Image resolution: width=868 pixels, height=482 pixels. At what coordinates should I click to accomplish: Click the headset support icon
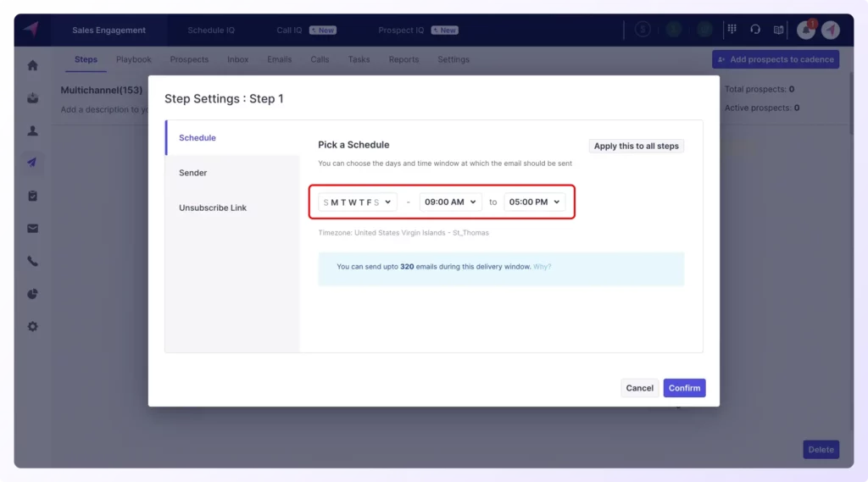pos(754,30)
